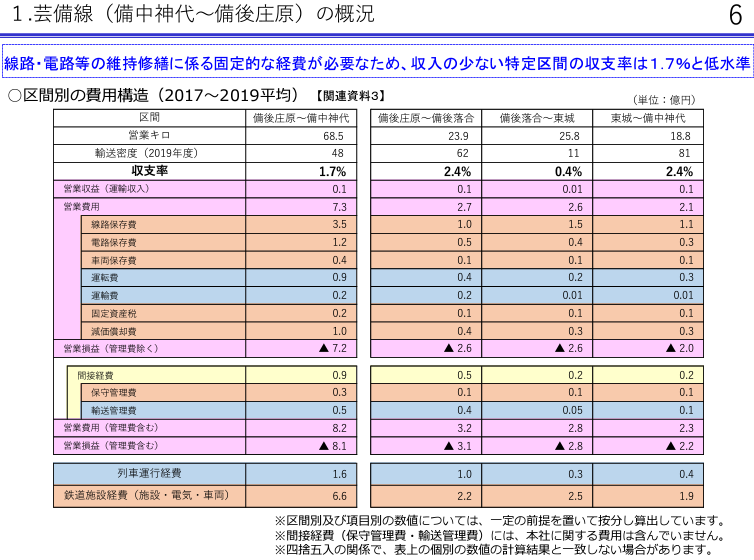Click the '【関連資料3】' reference label
The width and height of the screenshot is (754, 560).
(350, 96)
